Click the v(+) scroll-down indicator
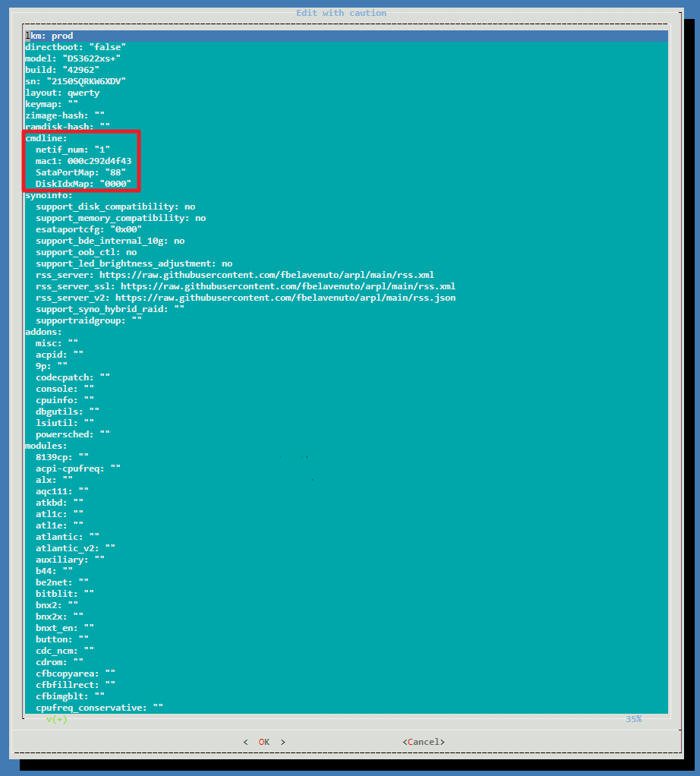The width and height of the screenshot is (700, 776). click(57, 719)
